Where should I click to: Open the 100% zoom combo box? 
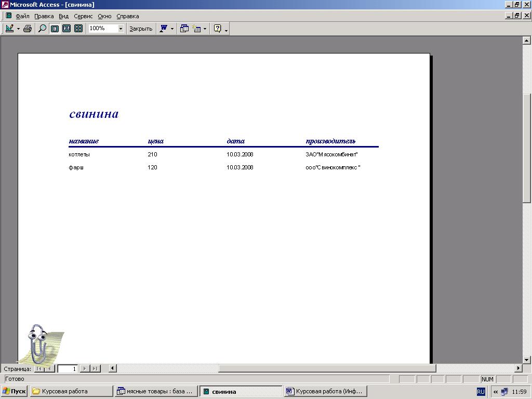click(x=106, y=29)
